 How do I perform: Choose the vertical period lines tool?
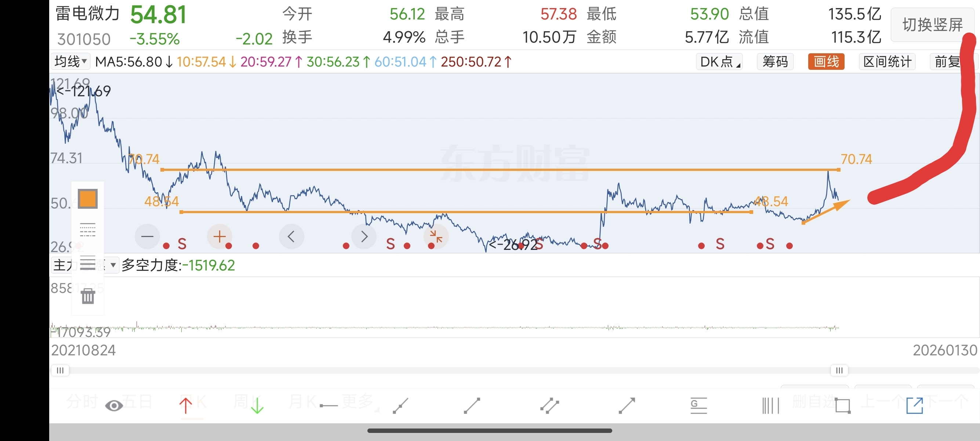point(770,406)
